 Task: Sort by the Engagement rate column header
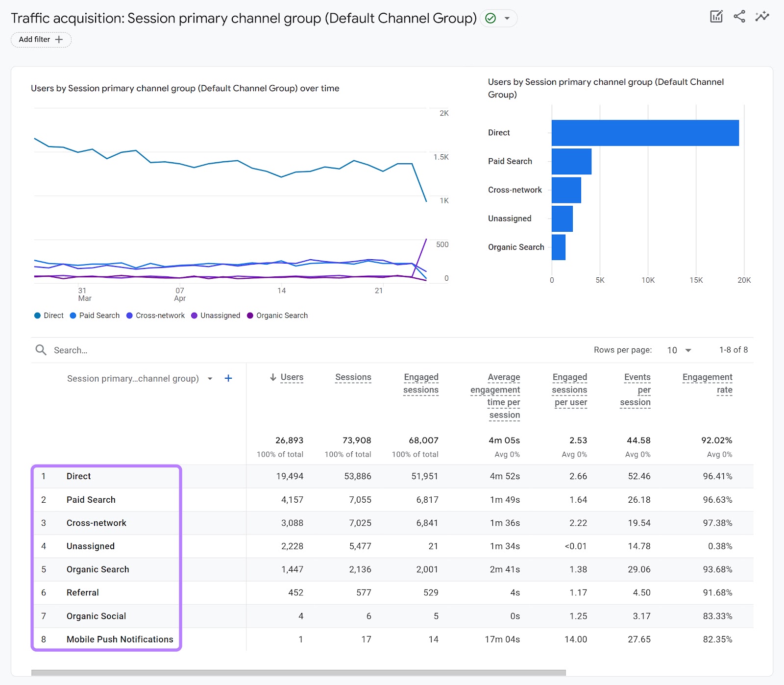tap(707, 383)
